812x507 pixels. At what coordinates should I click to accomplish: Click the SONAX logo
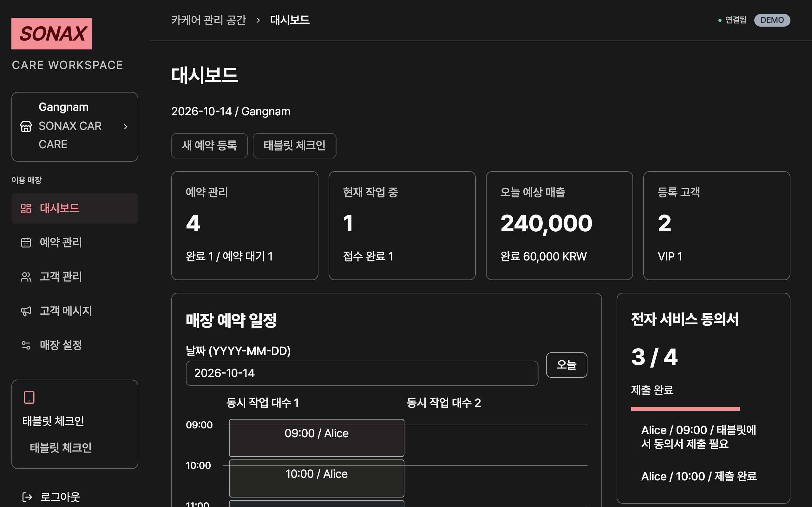[x=52, y=34]
